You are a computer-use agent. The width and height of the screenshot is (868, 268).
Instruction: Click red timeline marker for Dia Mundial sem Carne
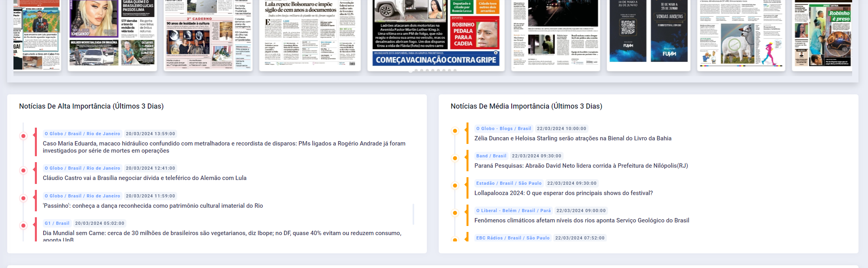pos(23,226)
